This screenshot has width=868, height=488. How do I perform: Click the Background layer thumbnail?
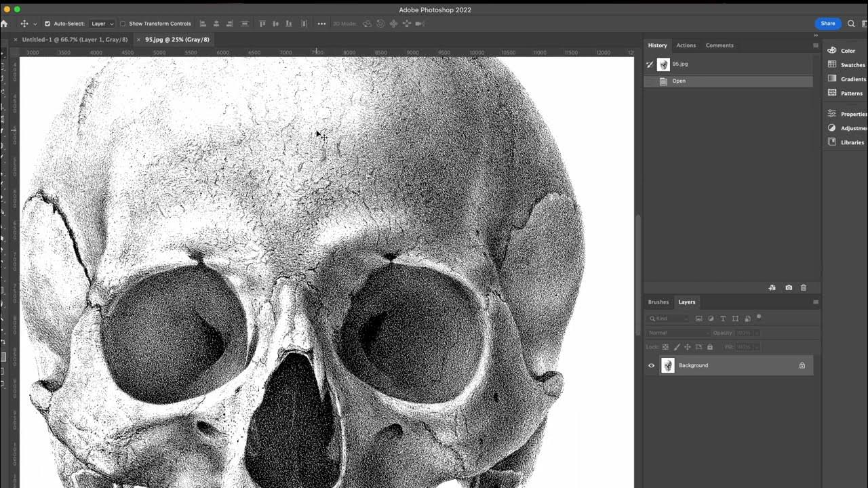coord(668,365)
